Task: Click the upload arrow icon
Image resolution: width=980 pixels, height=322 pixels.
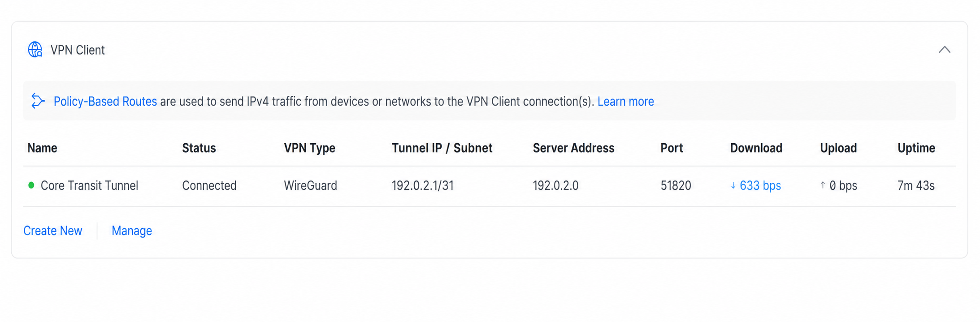Action: [823, 185]
